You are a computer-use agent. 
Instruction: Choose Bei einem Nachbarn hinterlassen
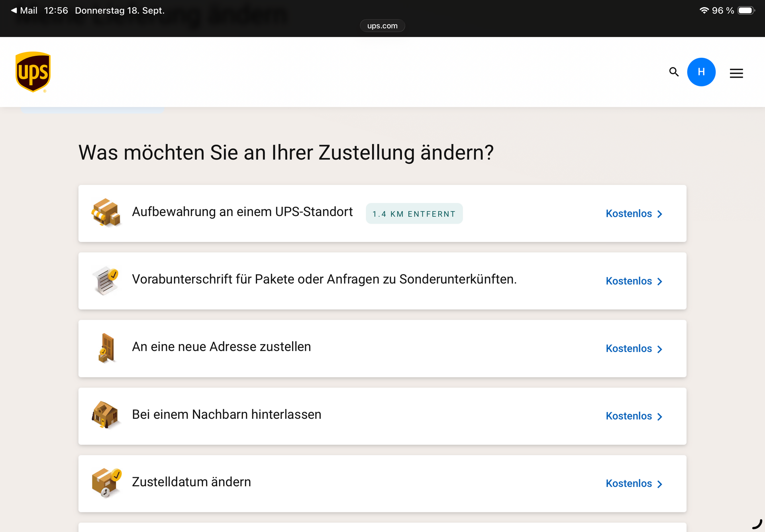click(226, 414)
